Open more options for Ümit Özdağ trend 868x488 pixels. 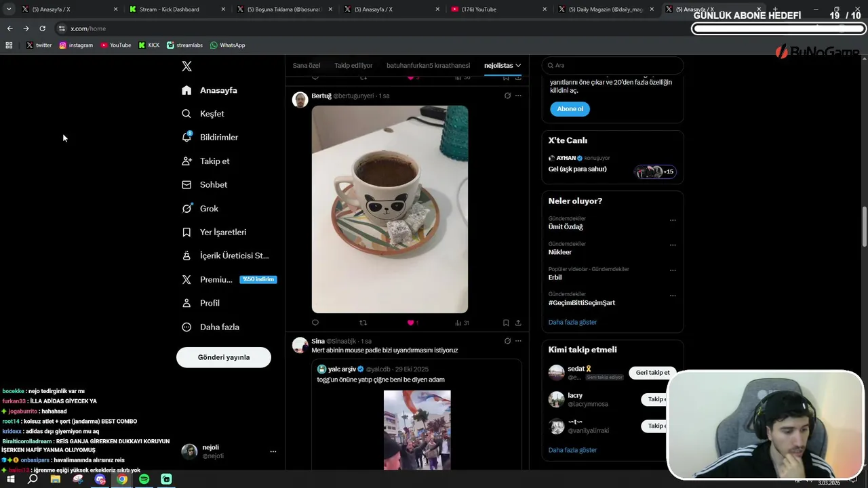click(x=673, y=220)
